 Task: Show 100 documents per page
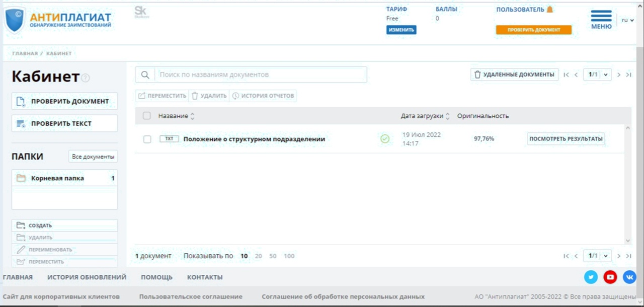click(x=289, y=256)
